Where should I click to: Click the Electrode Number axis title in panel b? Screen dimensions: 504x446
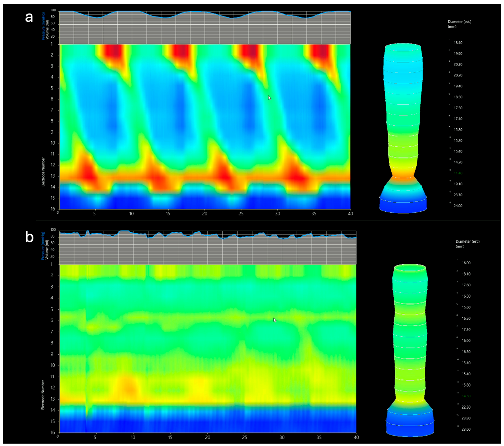43,394
